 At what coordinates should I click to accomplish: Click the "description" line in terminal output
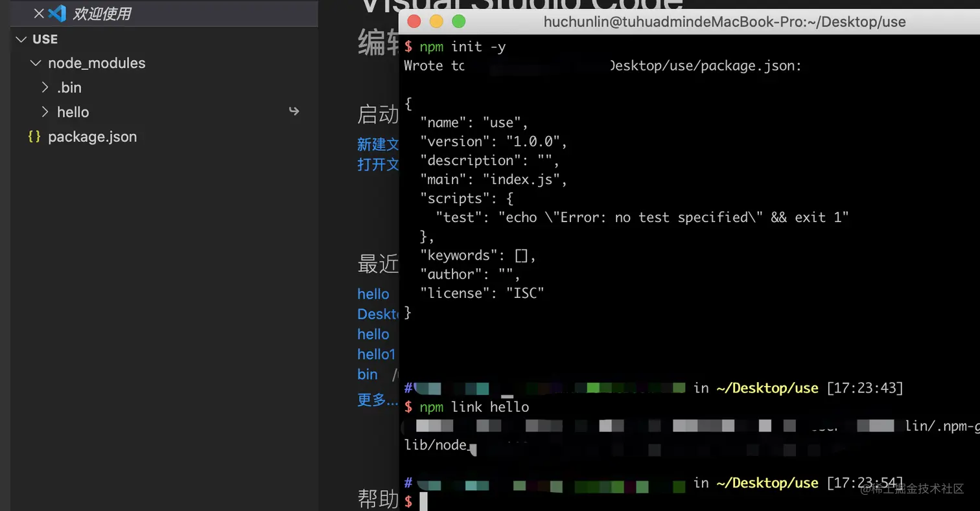click(x=490, y=160)
